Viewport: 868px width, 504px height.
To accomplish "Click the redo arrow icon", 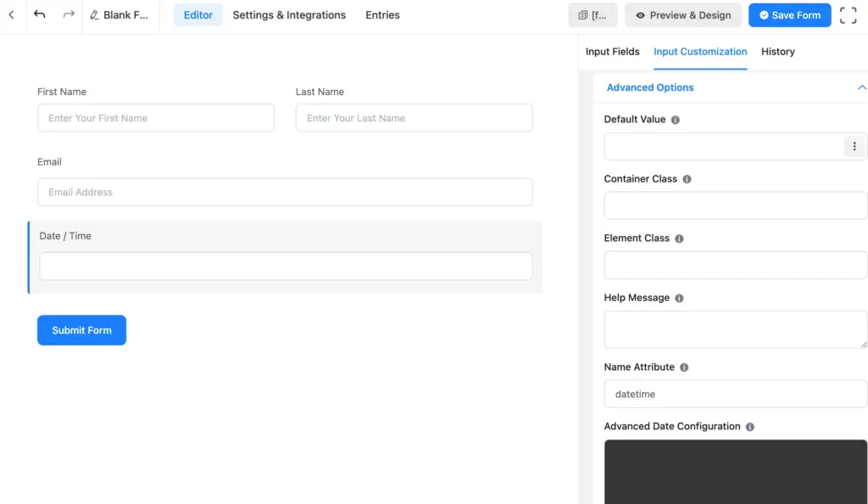I will (x=68, y=14).
